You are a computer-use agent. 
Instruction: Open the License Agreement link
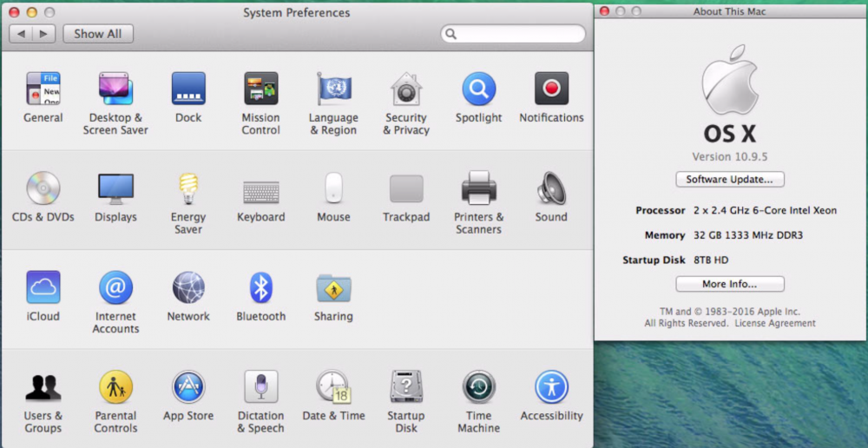tap(775, 323)
